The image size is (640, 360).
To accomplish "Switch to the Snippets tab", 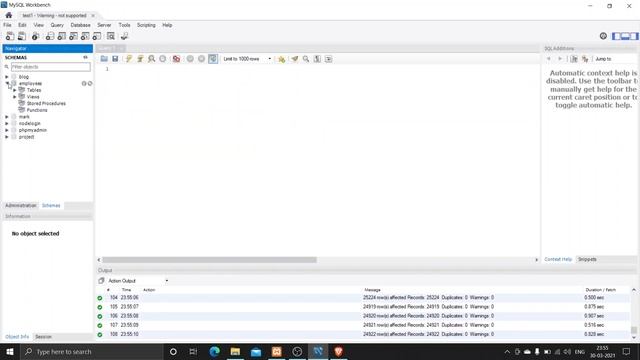I will (x=587, y=260).
